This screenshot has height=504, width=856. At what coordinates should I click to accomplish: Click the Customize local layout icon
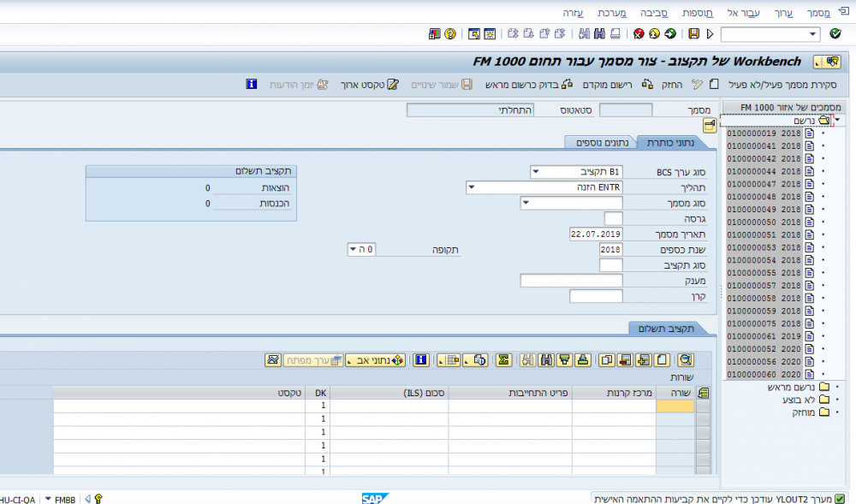tap(435, 34)
